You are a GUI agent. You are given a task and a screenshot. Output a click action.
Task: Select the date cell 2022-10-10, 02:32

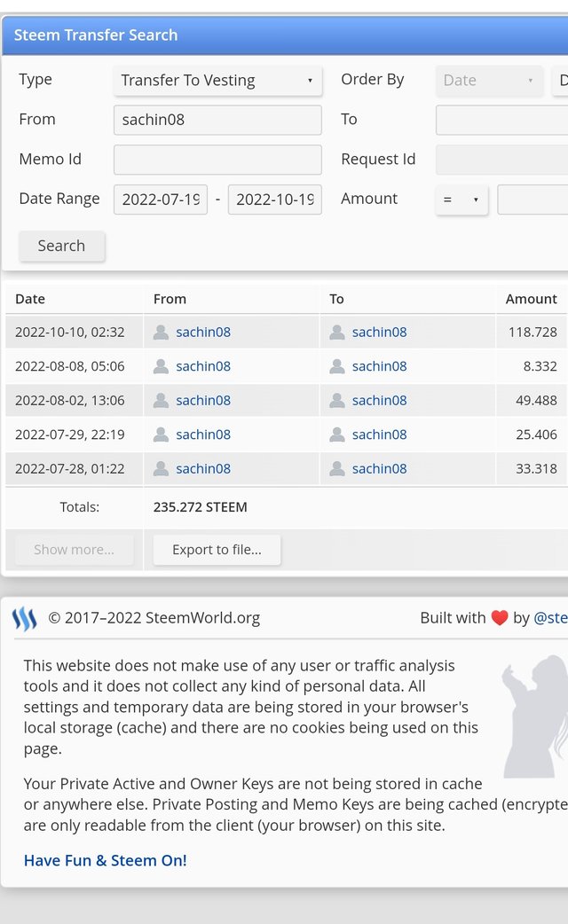(x=70, y=333)
